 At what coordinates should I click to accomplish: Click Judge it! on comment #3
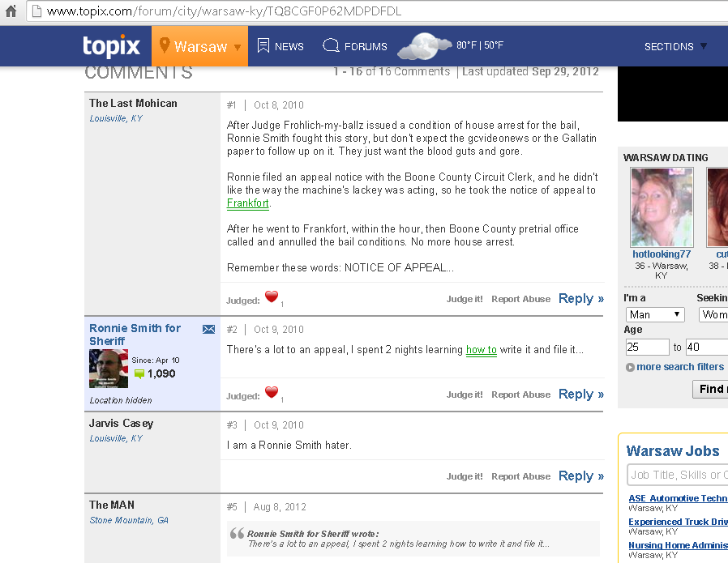[465, 476]
